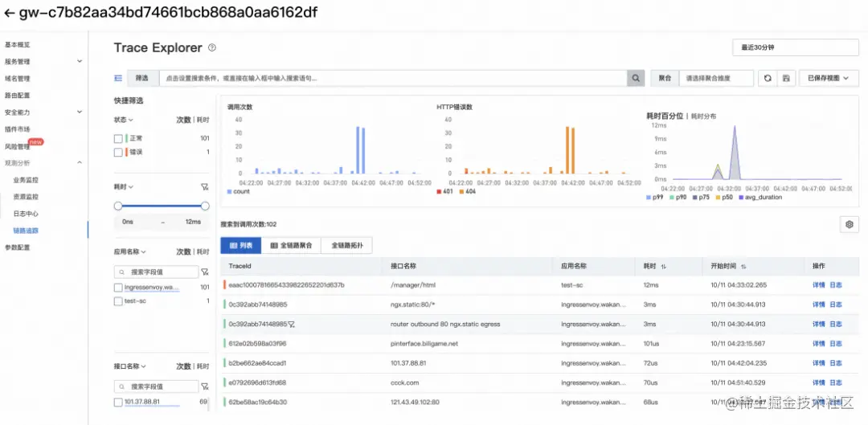Toggle the p75 legend entry
868x425 pixels.
(700, 197)
